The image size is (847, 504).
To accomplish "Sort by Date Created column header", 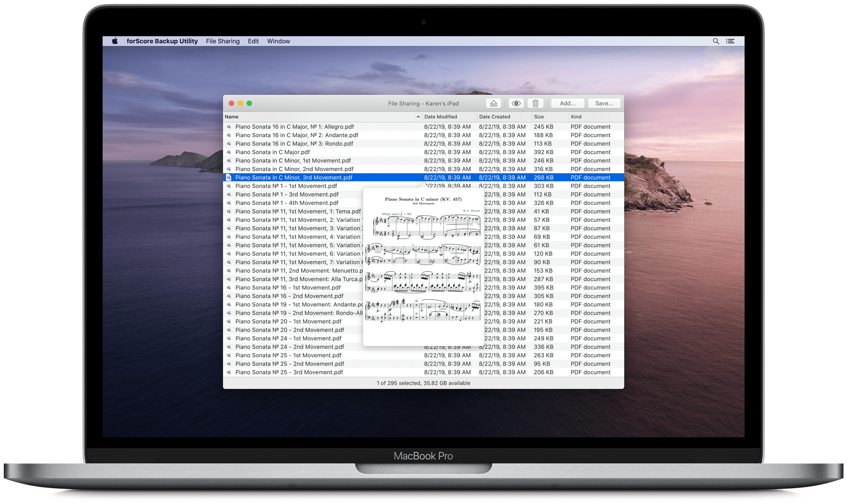I will click(x=504, y=117).
